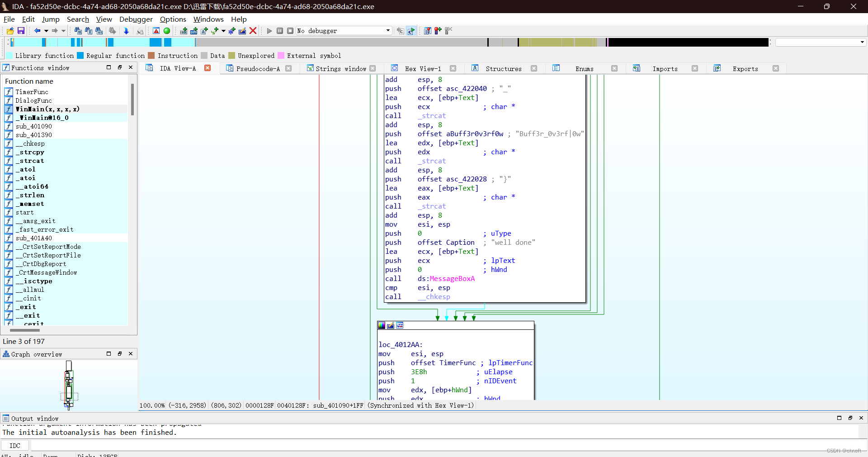
Task: Switch to the Imports tab
Action: (665, 68)
